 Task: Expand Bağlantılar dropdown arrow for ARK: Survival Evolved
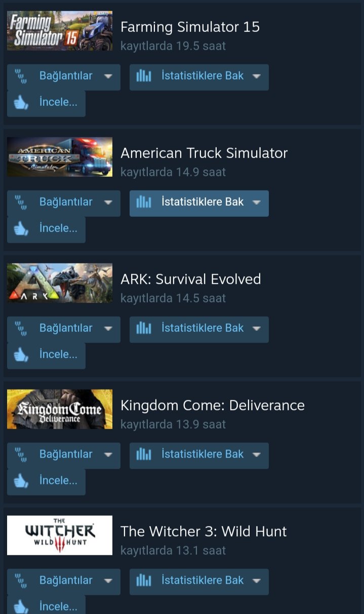pos(108,329)
